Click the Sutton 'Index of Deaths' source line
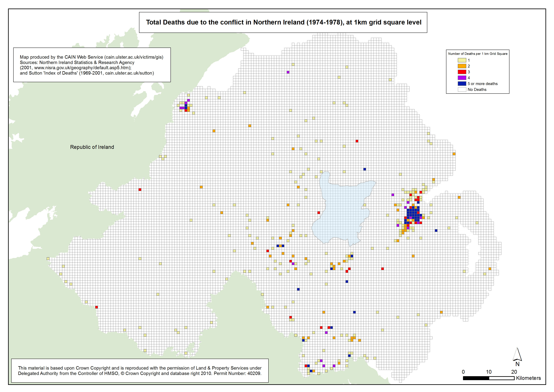 [87, 73]
